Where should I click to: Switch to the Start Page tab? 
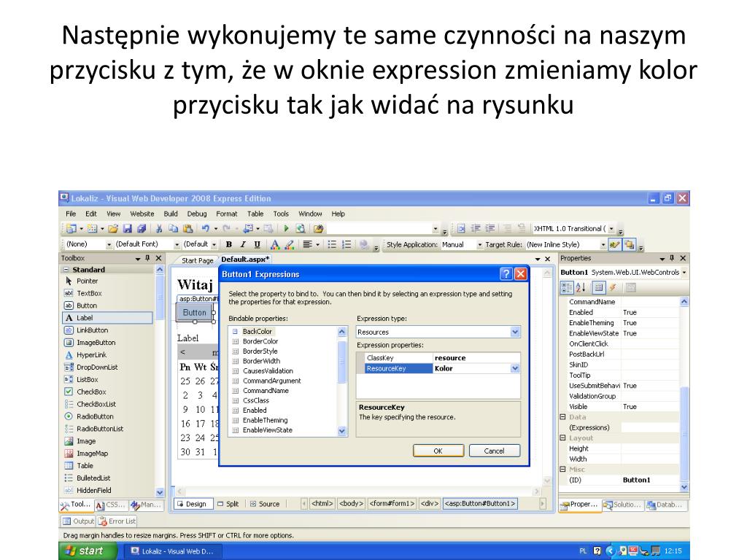click(x=197, y=260)
